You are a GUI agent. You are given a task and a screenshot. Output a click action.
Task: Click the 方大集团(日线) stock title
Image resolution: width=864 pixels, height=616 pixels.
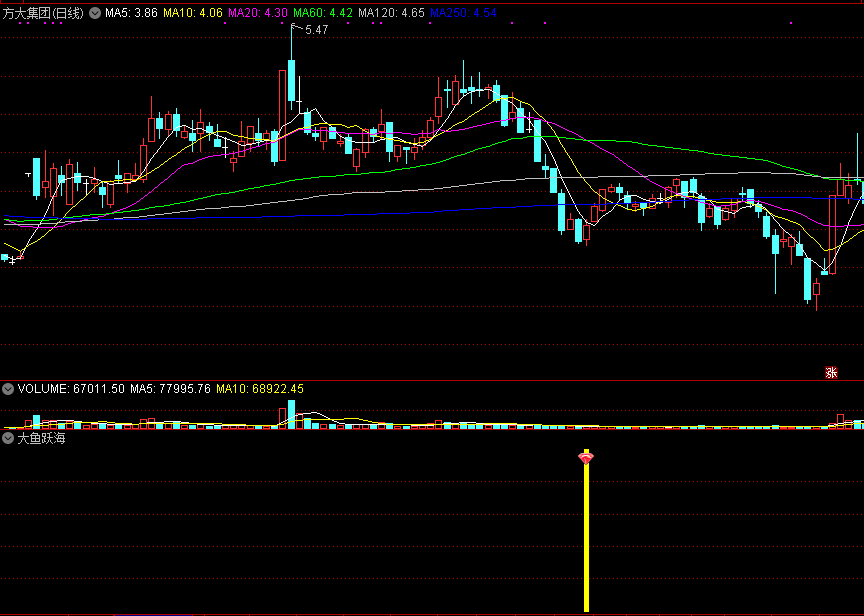[x=43, y=13]
